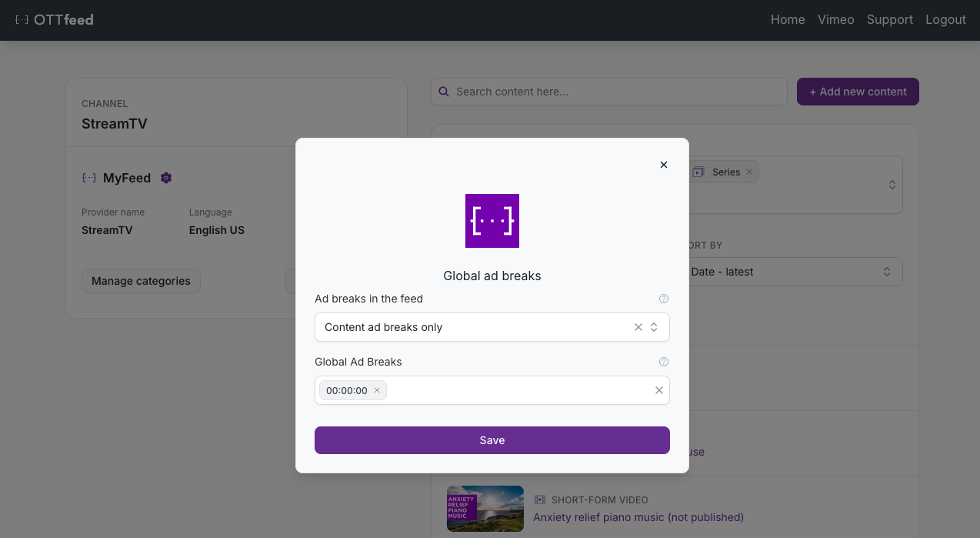The height and width of the screenshot is (538, 980).
Task: Open Anxiety relief piano music video link
Action: [638, 517]
